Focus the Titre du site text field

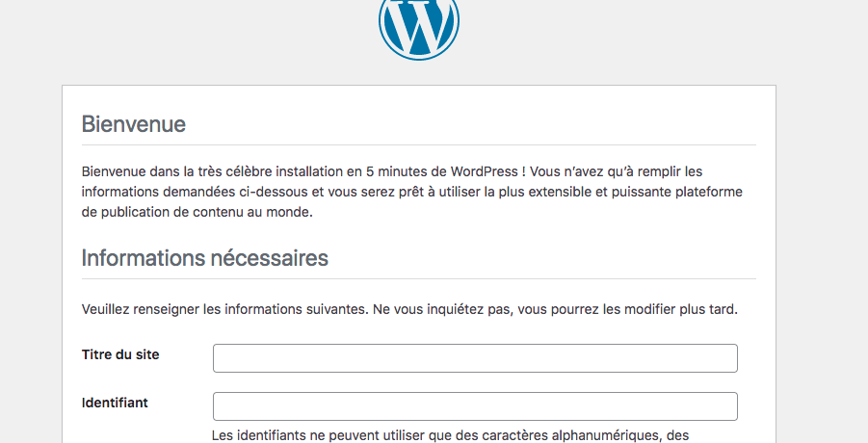(x=475, y=358)
